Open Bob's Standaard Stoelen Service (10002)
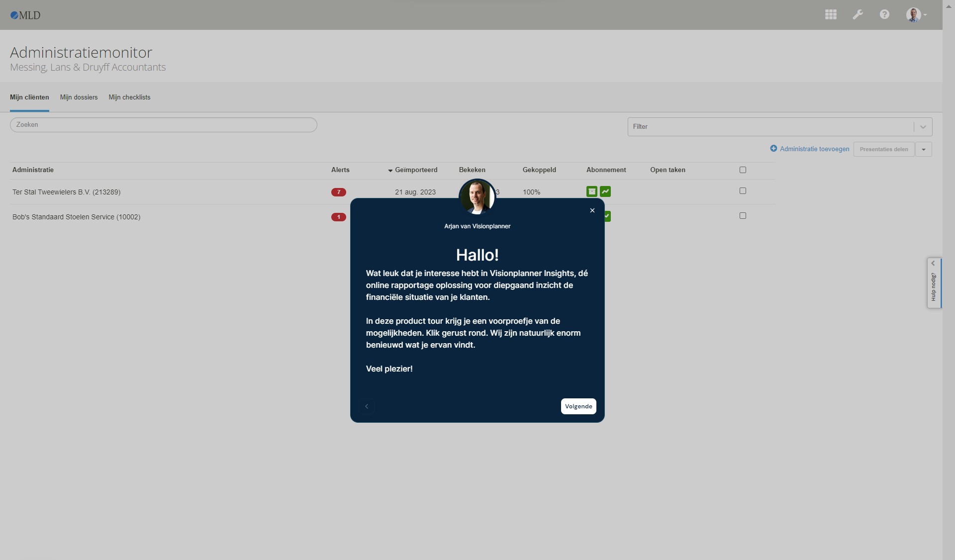The height and width of the screenshot is (560, 955). pos(76,217)
